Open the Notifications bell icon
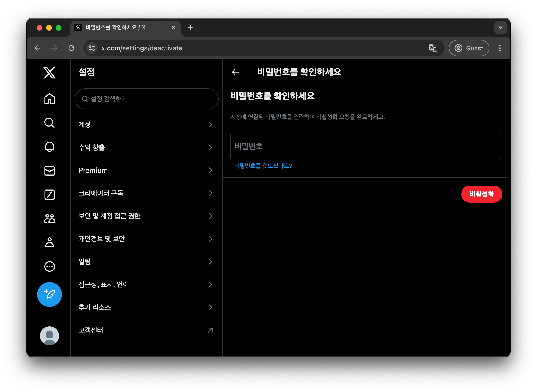The width and height of the screenshot is (537, 392). [x=50, y=147]
